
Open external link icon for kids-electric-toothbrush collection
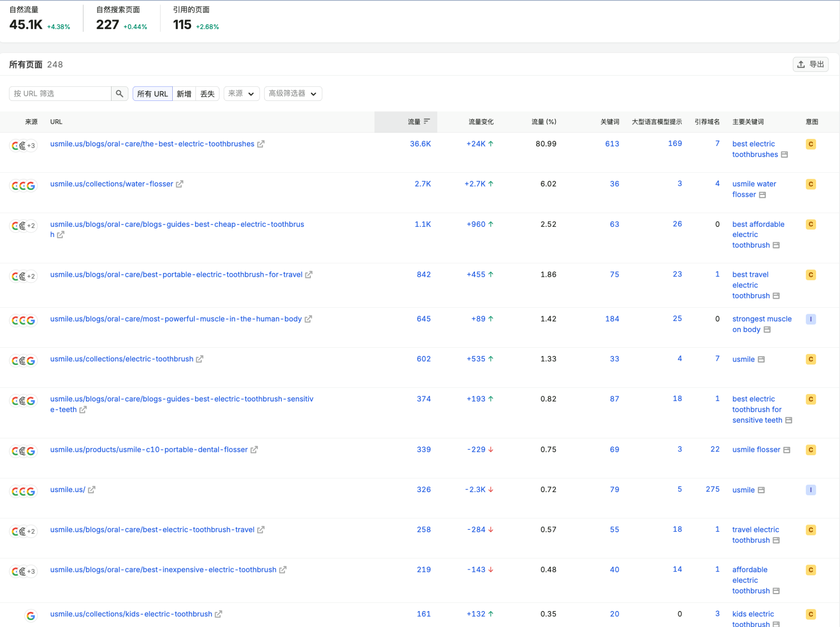[x=219, y=614]
